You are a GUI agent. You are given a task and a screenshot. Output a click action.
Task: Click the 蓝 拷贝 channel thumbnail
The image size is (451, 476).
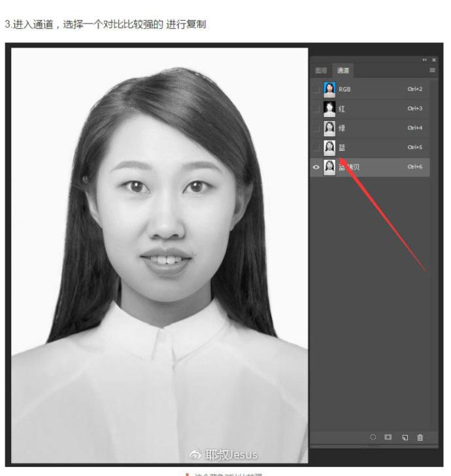(329, 167)
